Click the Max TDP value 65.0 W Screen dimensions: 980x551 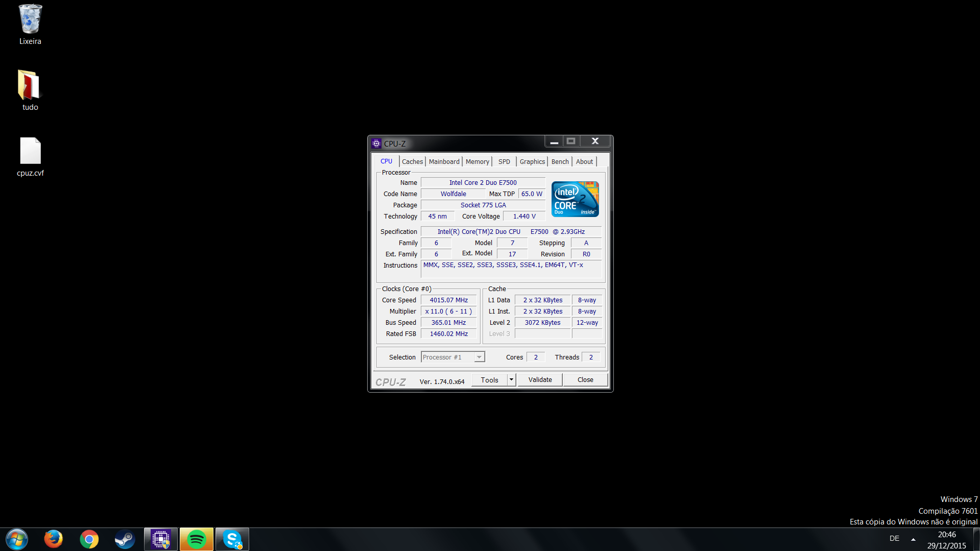[532, 194]
